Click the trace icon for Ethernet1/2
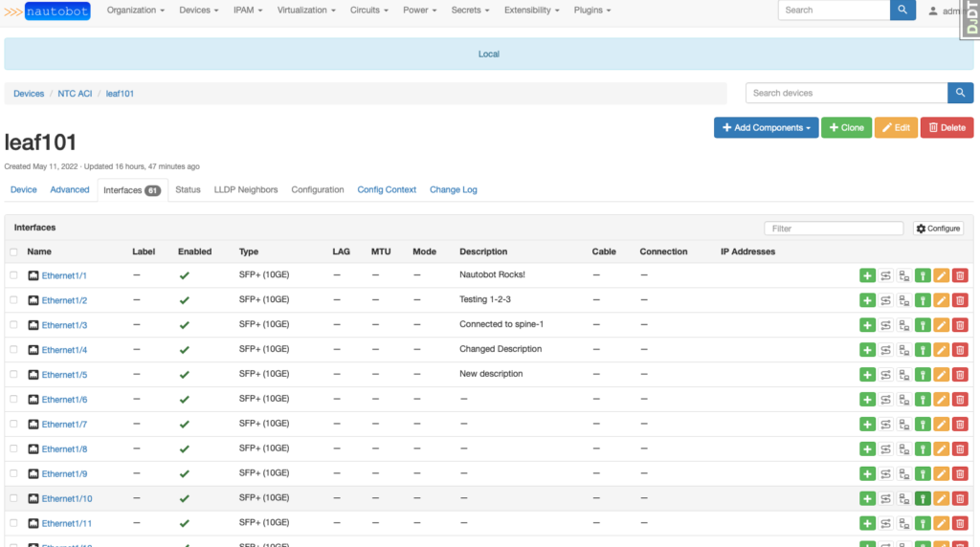Viewport: 980px width, 547px height. point(885,300)
